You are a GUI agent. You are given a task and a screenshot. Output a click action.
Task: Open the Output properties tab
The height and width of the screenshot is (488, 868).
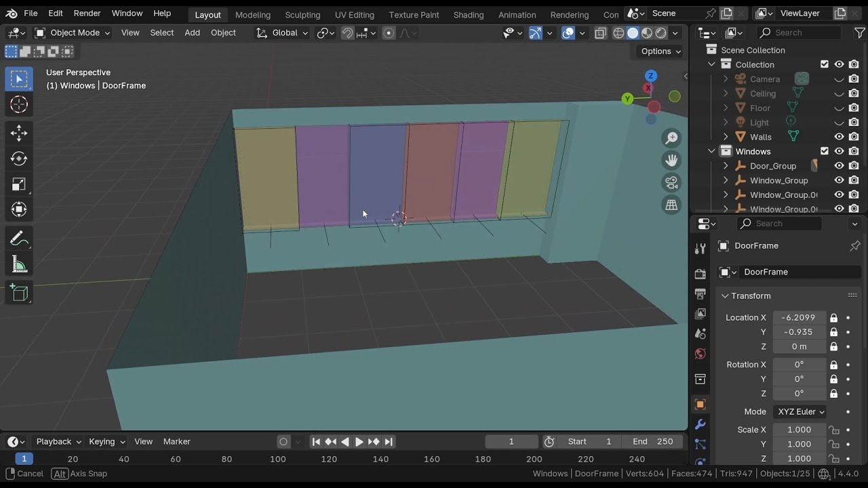pos(700,294)
